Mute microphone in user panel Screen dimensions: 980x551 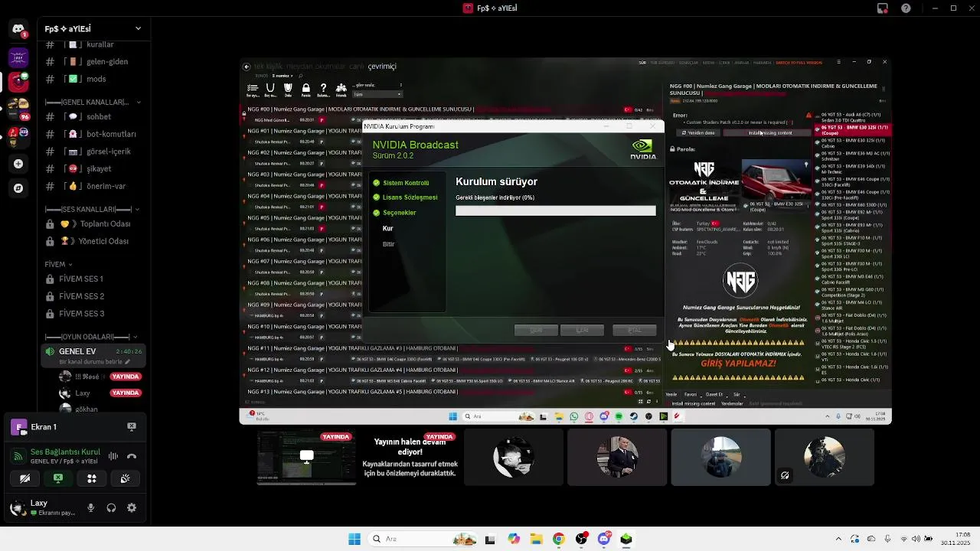[91, 507]
